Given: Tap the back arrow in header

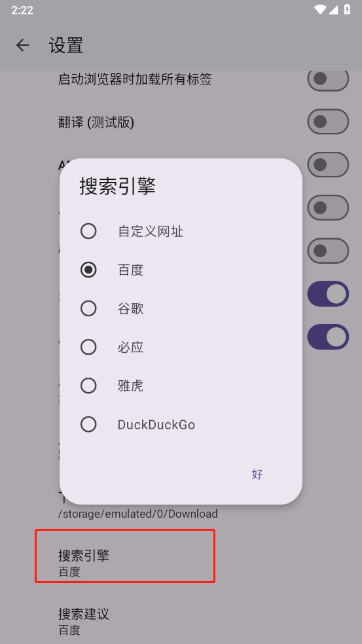Looking at the screenshot, I should click(x=23, y=45).
